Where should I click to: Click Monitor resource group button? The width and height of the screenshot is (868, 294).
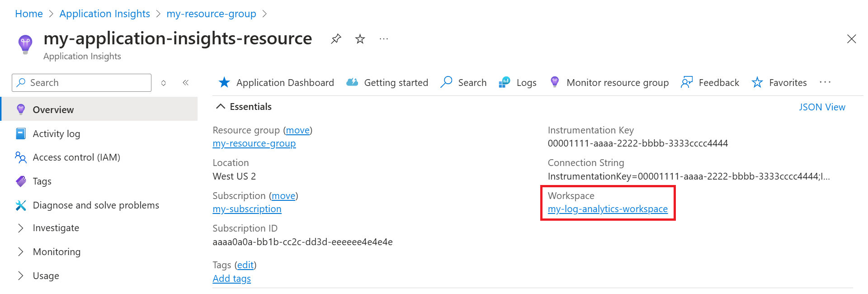(609, 83)
